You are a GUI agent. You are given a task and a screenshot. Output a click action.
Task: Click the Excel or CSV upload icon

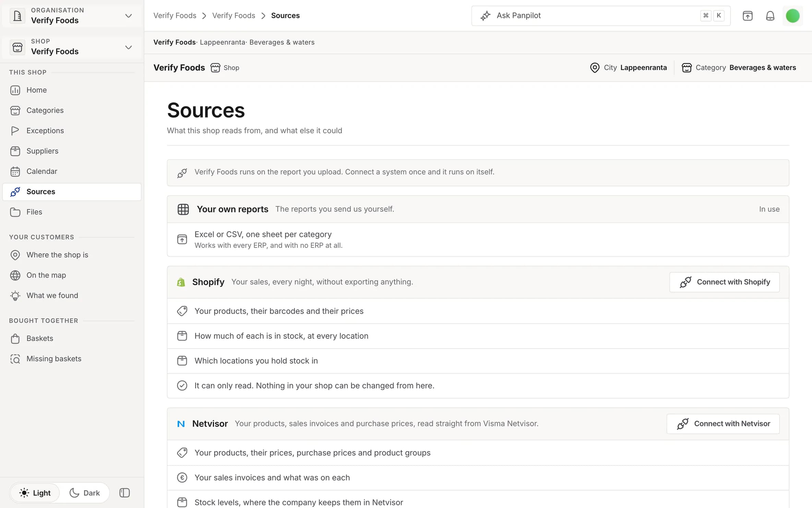(182, 239)
